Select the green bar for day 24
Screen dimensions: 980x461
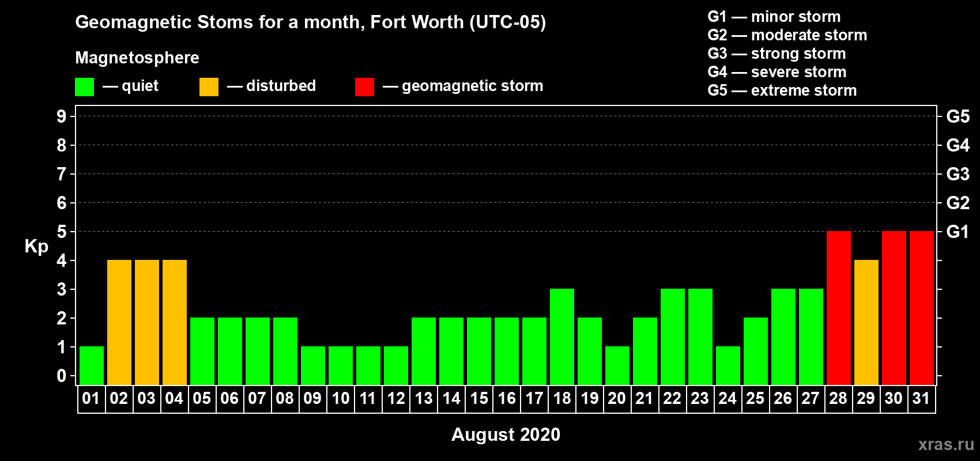(x=728, y=366)
